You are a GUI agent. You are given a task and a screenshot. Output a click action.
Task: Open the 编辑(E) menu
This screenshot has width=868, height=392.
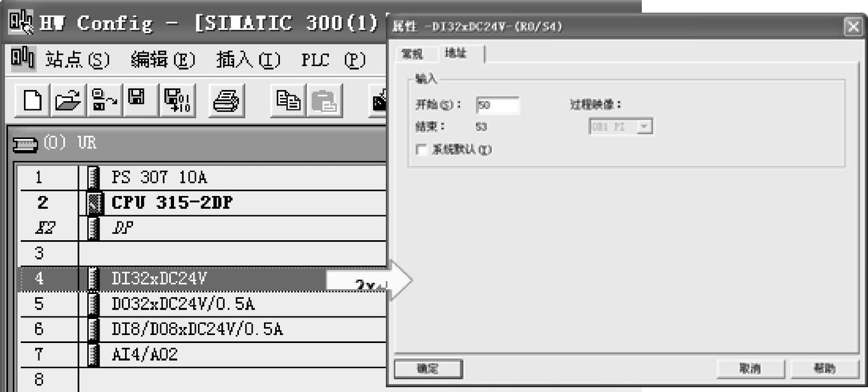click(x=163, y=60)
